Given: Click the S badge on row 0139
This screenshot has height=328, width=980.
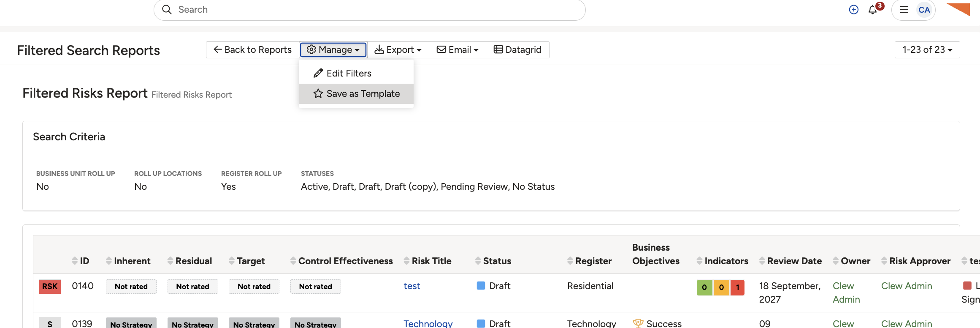Looking at the screenshot, I should click(50, 323).
